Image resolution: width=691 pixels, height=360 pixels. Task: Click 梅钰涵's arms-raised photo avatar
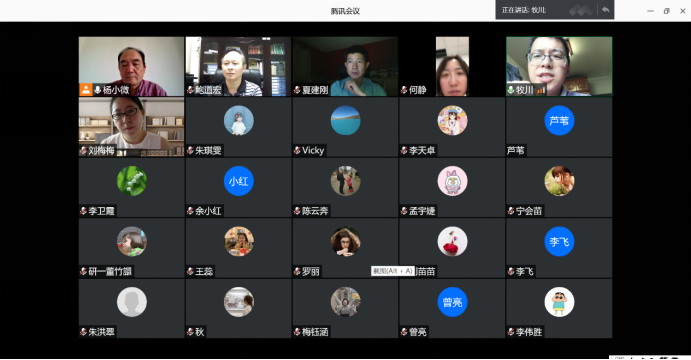tap(346, 302)
